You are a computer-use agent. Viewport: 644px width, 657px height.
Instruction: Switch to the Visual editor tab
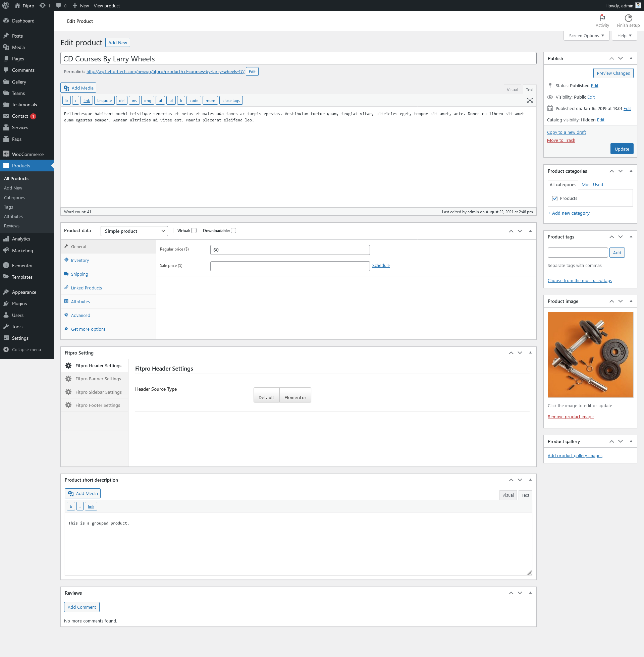point(512,90)
